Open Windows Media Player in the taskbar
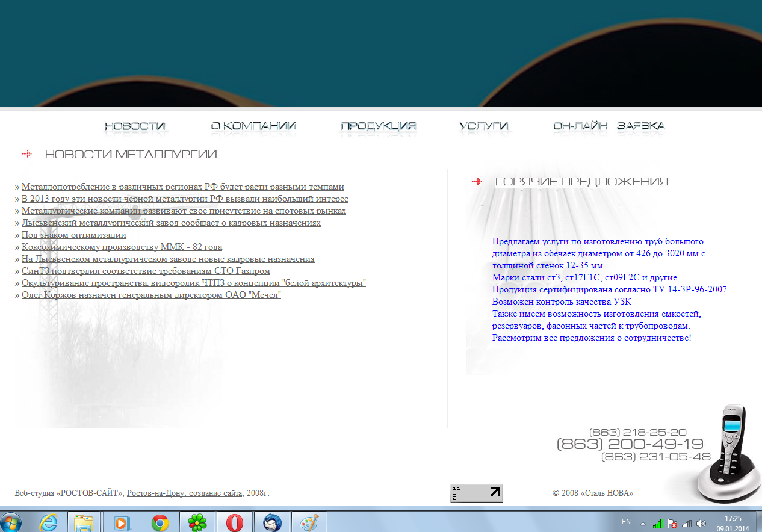Image resolution: width=762 pixels, height=532 pixels. tap(122, 522)
